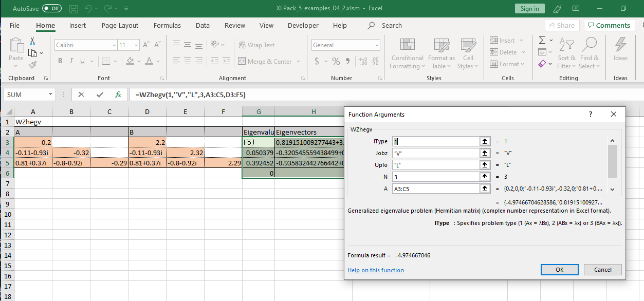Click the formula bar Cancel X icon
644x301 pixels.
[81, 95]
